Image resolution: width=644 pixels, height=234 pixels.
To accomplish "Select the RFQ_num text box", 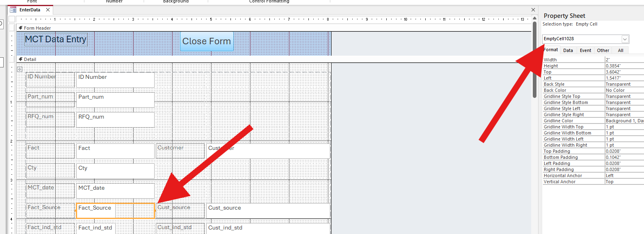I will 115,119.
